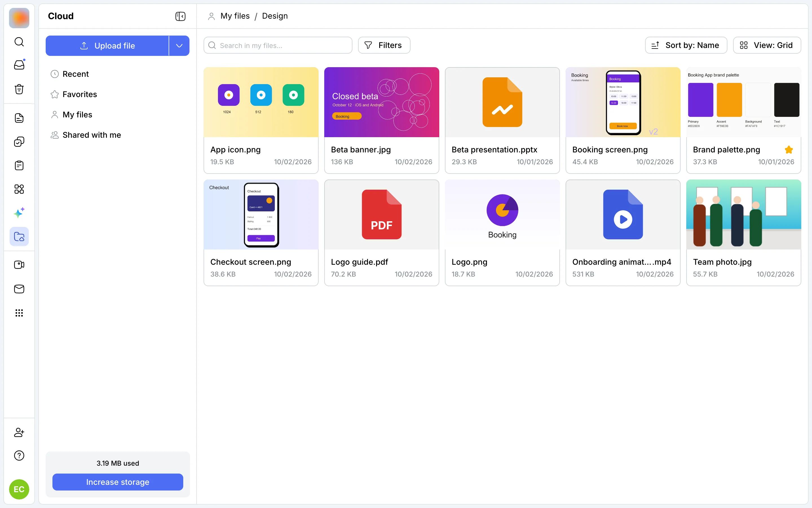Open the trash bin icon
812x508 pixels.
tap(19, 89)
